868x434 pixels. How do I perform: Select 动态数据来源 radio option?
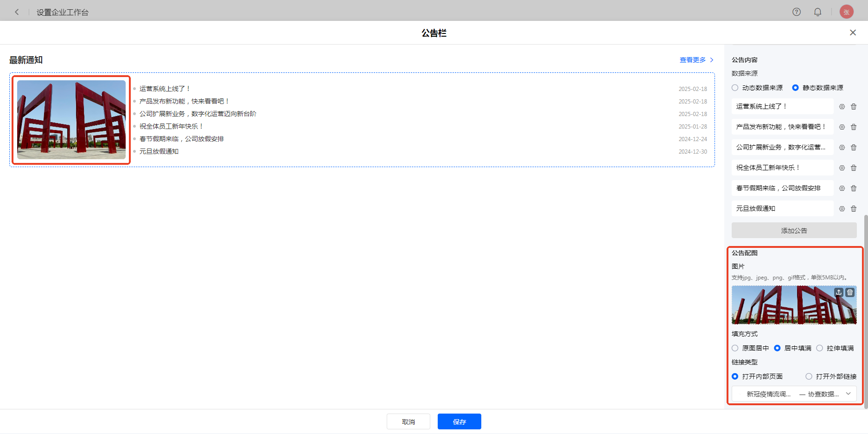click(x=735, y=88)
